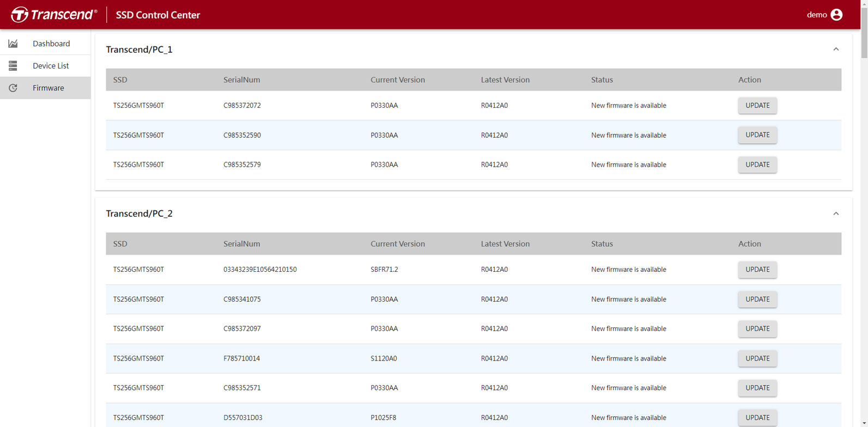The image size is (868, 427).
Task: Update firmware for serial 03343239E10564210150
Action: [x=757, y=270]
